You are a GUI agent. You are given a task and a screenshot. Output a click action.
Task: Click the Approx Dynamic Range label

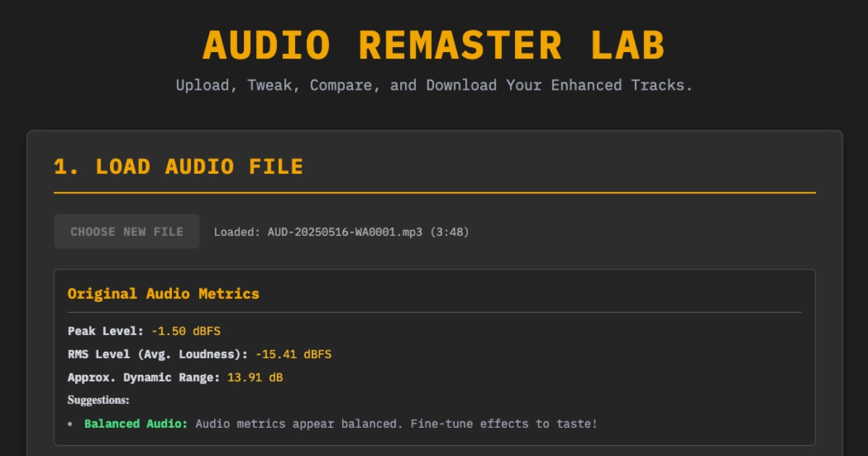point(142,377)
